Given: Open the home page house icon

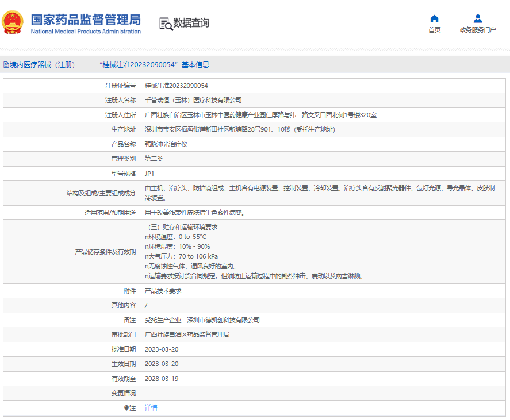Looking at the screenshot, I should (x=434, y=18).
